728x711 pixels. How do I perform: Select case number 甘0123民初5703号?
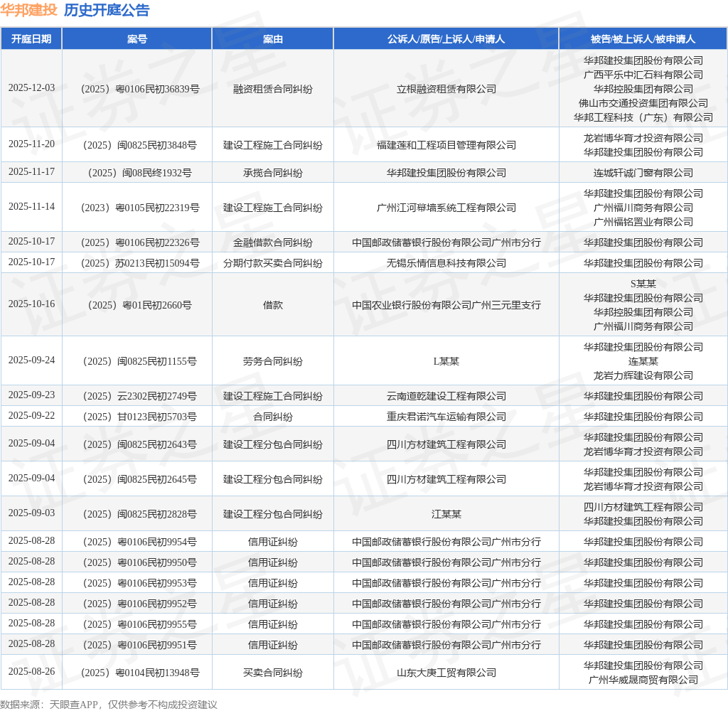click(x=140, y=417)
